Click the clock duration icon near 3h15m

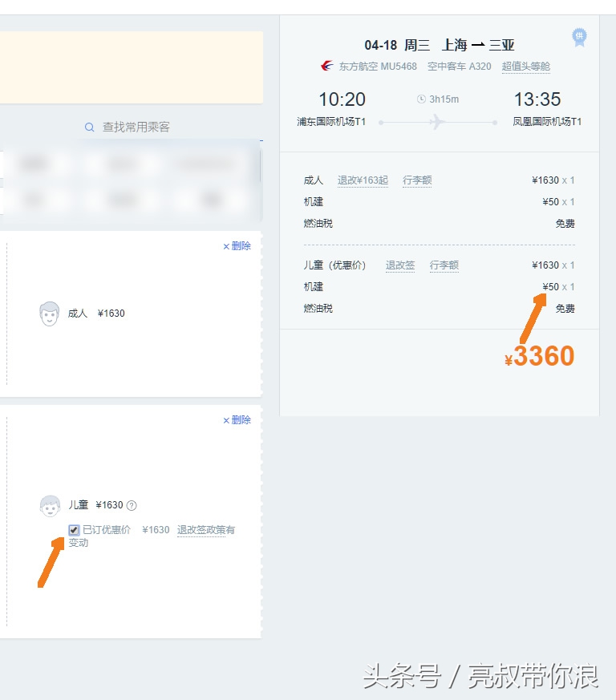point(421,99)
